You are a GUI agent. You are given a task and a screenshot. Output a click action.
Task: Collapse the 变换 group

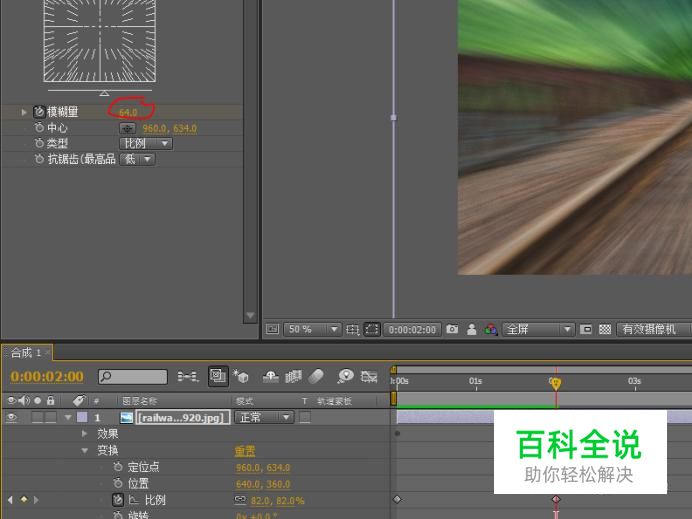click(85, 451)
